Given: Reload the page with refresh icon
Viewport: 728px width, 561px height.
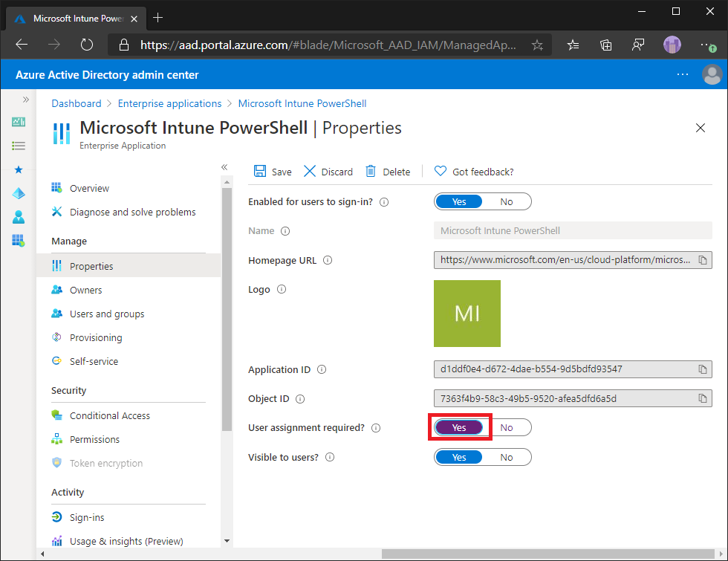Looking at the screenshot, I should point(87,45).
